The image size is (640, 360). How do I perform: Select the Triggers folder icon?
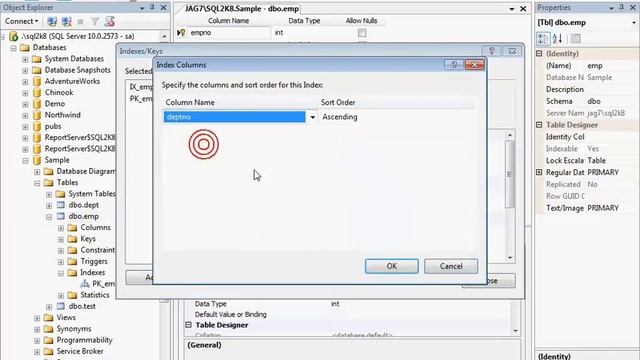(x=73, y=261)
